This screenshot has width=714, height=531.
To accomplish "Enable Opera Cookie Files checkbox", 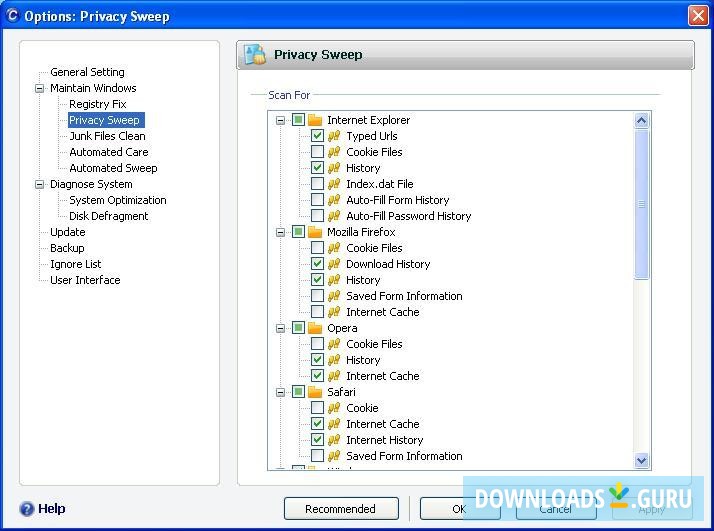I will coord(317,344).
